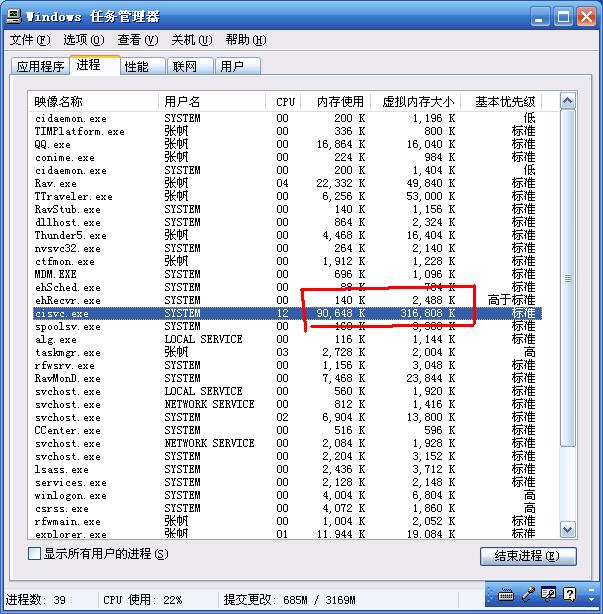Select the MDM.EXE process
This screenshot has width=603, height=614.
click(x=287, y=274)
